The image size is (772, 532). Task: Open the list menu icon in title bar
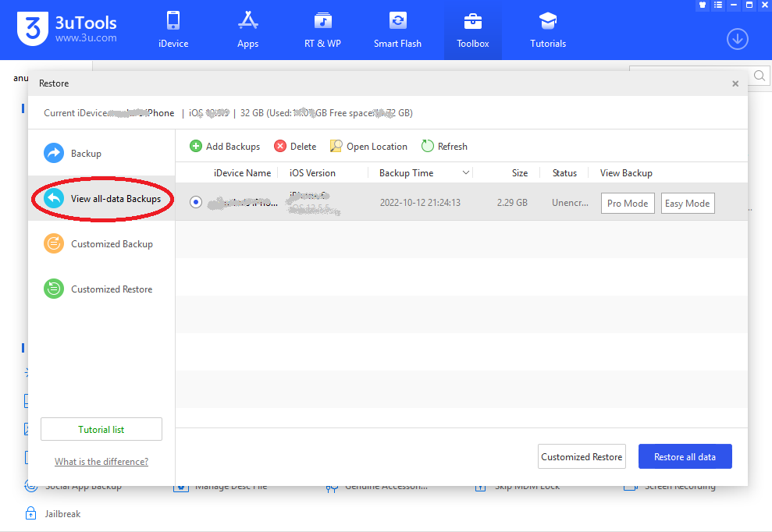click(718, 5)
